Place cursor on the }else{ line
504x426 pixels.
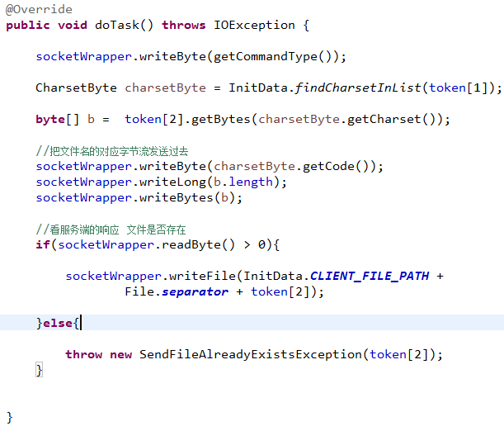[x=252, y=323]
